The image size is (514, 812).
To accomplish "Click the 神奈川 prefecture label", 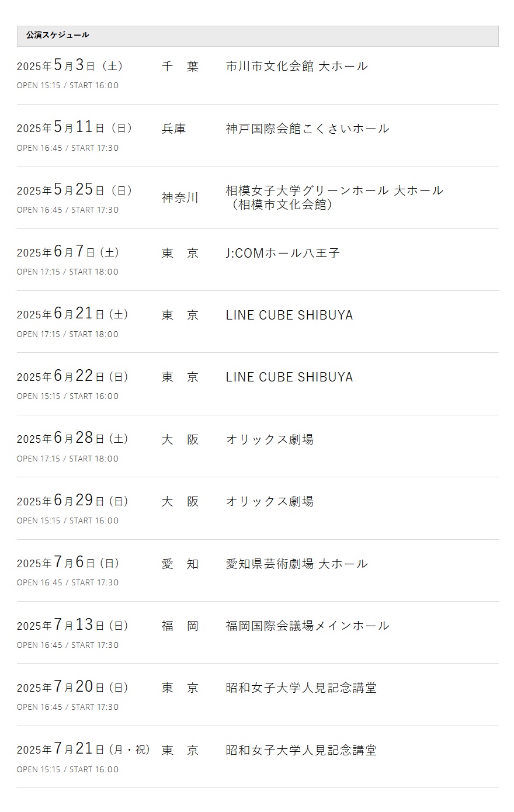I will point(180,198).
